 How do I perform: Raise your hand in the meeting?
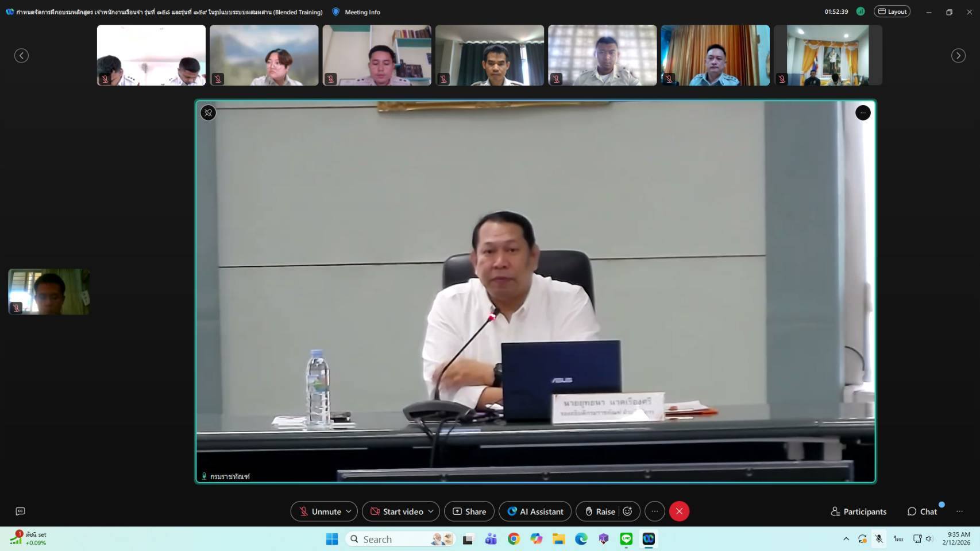tap(599, 511)
